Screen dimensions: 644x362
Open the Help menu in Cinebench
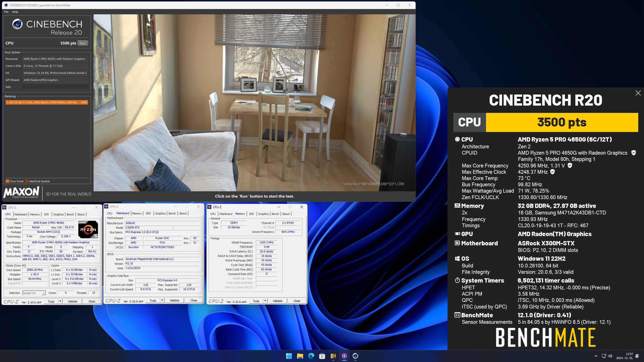(15, 12)
